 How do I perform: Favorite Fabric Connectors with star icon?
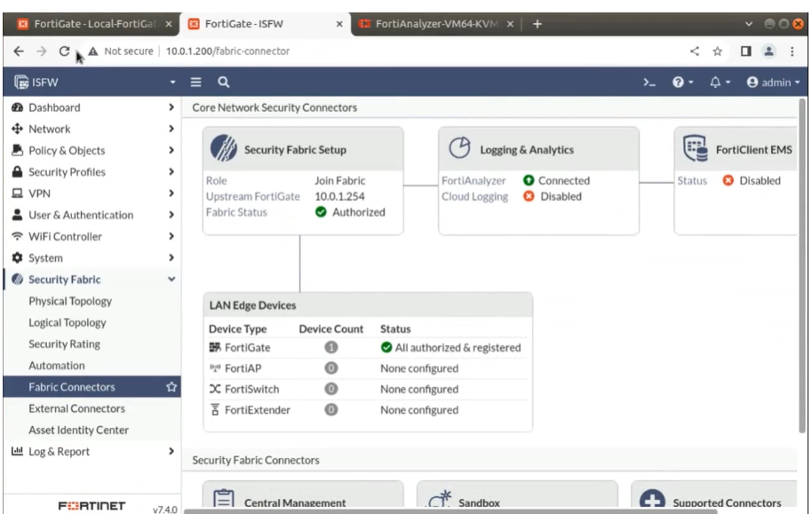tap(171, 387)
